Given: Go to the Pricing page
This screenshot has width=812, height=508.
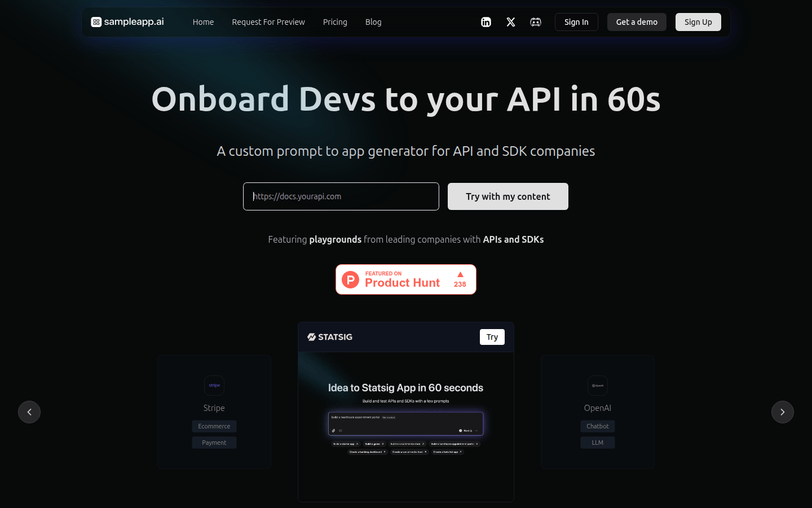Looking at the screenshot, I should (335, 22).
